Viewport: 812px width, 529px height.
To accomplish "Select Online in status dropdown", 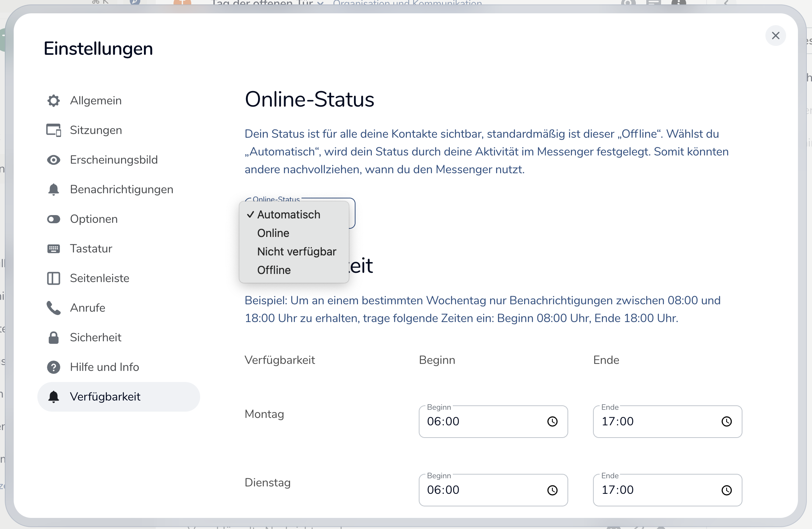I will (273, 233).
